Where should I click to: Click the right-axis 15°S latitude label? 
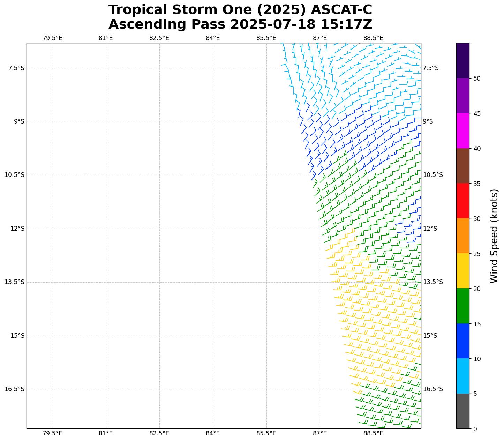coord(430,336)
